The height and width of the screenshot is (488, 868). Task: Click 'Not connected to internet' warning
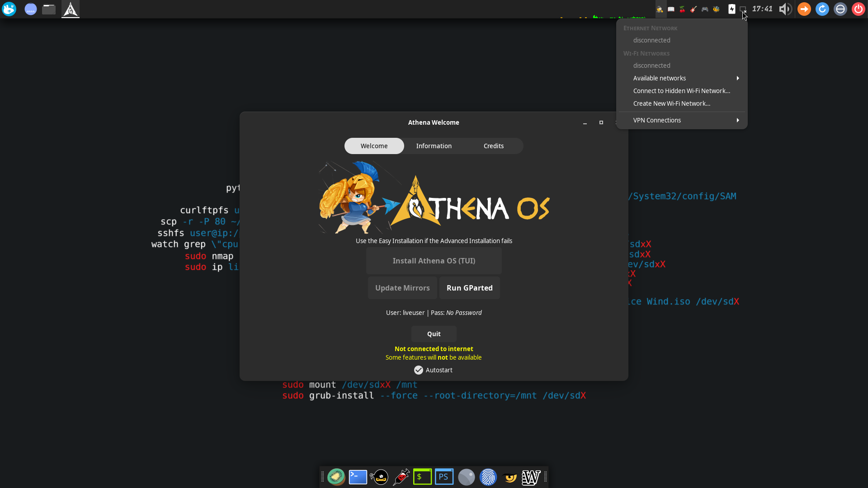434,349
